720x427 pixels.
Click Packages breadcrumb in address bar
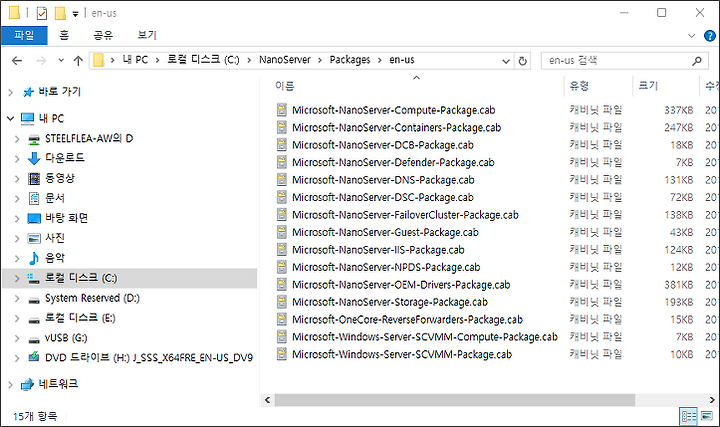349,60
